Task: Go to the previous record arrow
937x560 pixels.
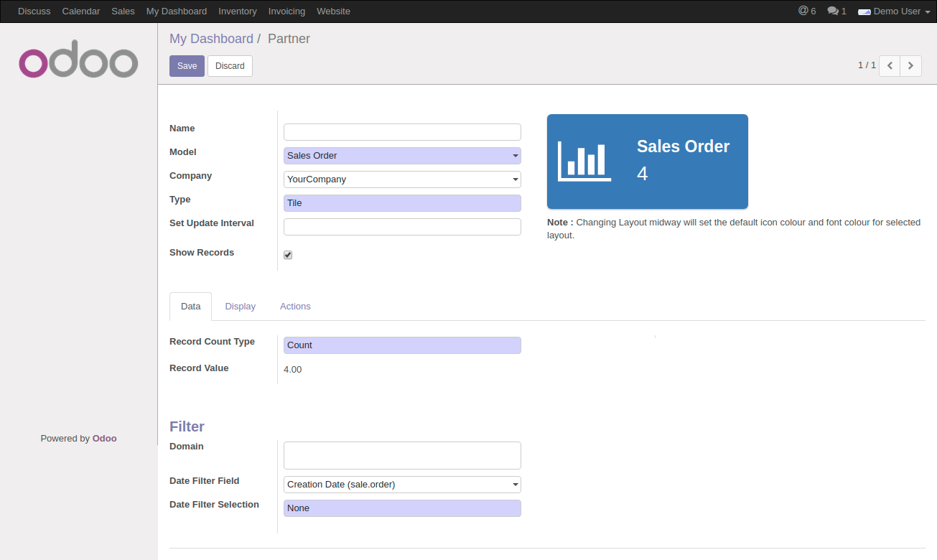Action: click(890, 65)
